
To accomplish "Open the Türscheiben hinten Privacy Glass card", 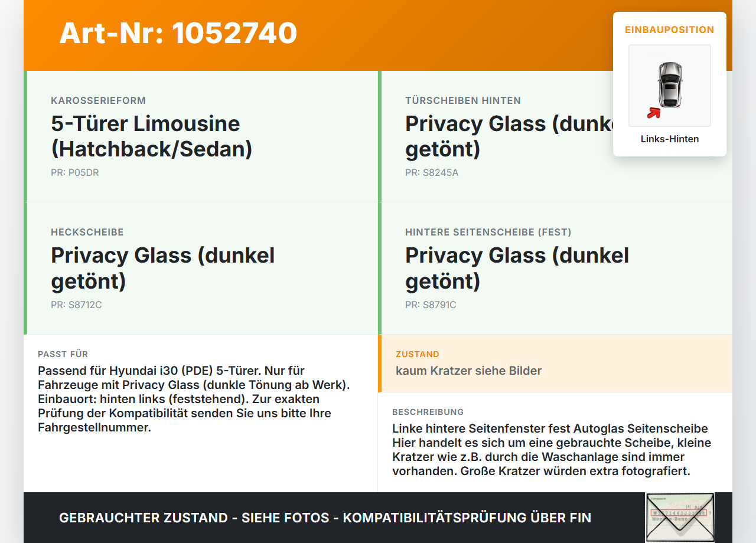I will [555, 136].
